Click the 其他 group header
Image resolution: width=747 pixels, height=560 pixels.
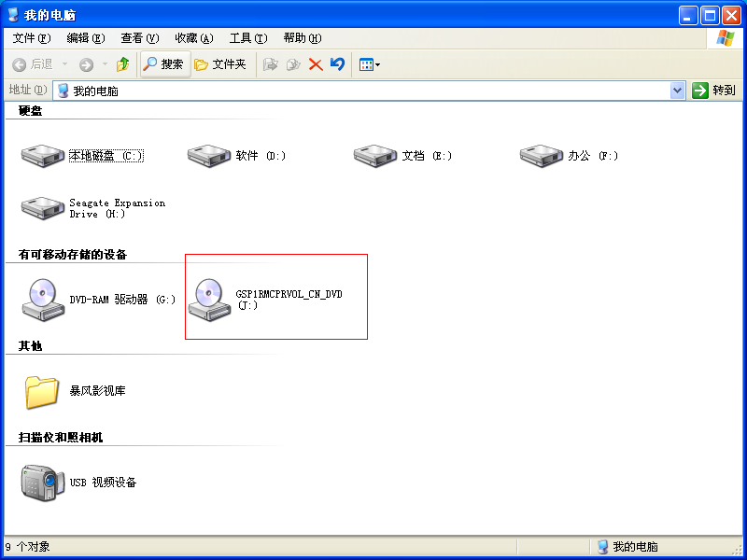[31, 346]
